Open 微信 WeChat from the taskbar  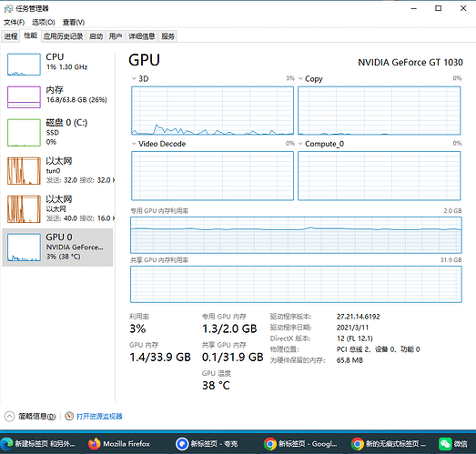453,444
